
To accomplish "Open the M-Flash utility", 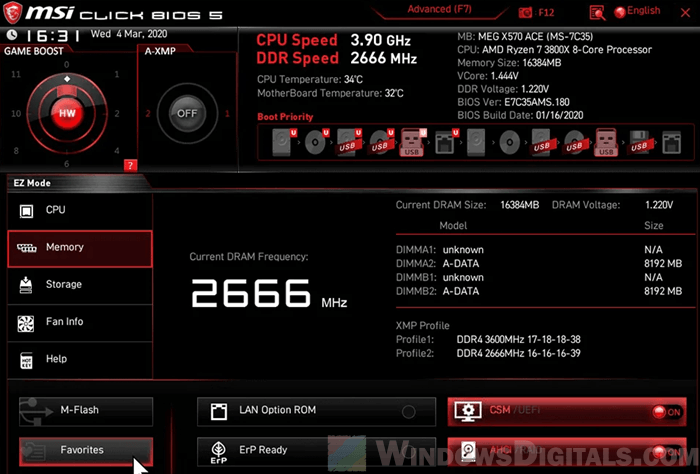I will (86, 411).
